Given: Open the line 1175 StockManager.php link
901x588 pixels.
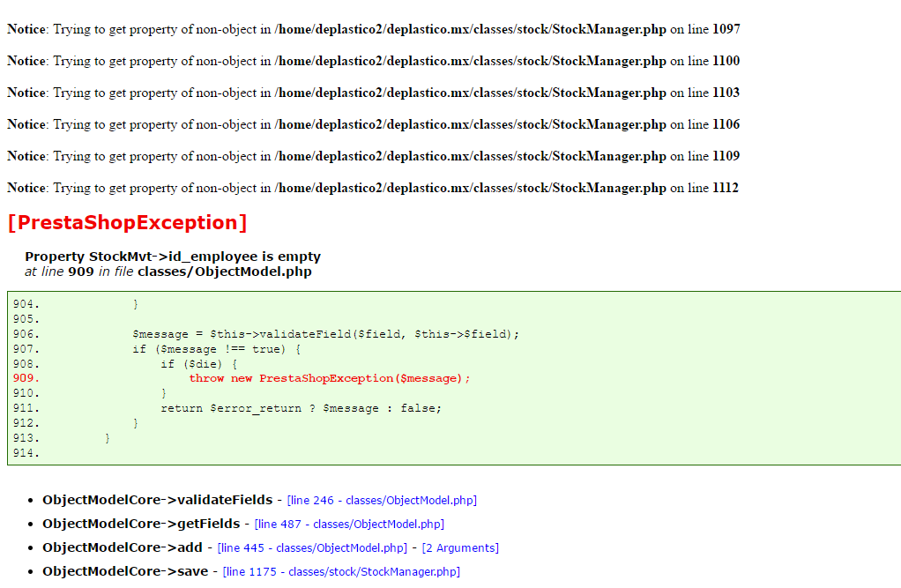Looking at the screenshot, I should 341,572.
